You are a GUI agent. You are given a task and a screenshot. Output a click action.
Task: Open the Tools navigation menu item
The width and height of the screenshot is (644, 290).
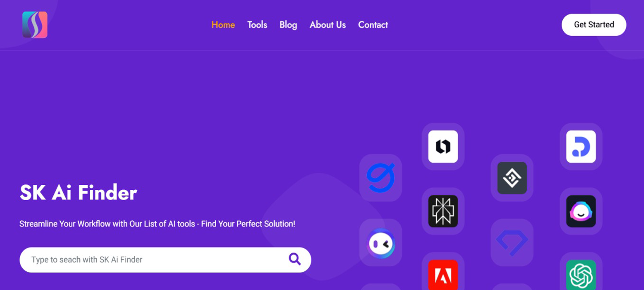point(257,24)
